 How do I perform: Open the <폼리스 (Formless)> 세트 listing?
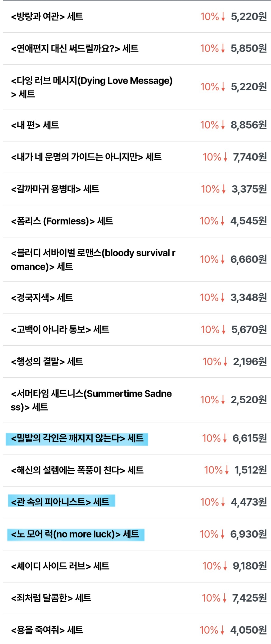pyautogui.click(x=62, y=221)
